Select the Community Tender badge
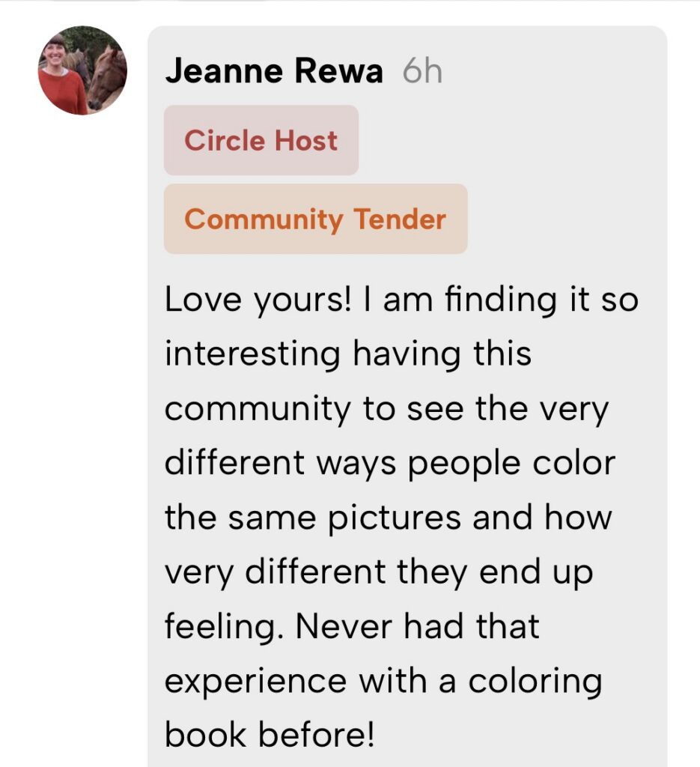 [x=315, y=219]
